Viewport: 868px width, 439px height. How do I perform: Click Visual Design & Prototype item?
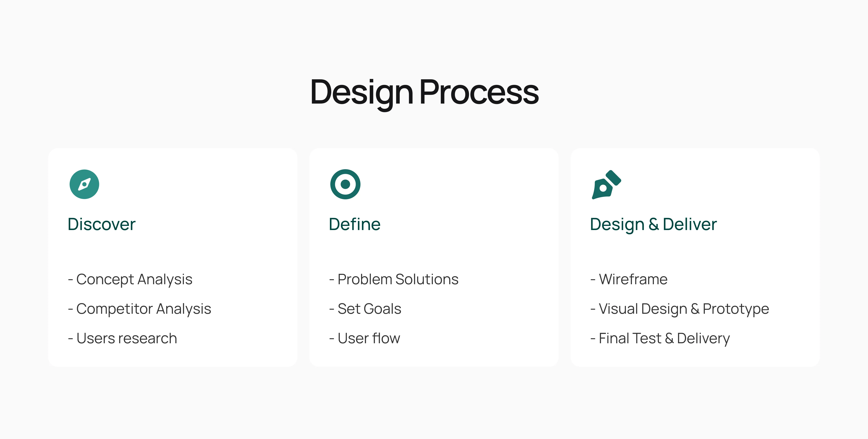pyautogui.click(x=680, y=309)
